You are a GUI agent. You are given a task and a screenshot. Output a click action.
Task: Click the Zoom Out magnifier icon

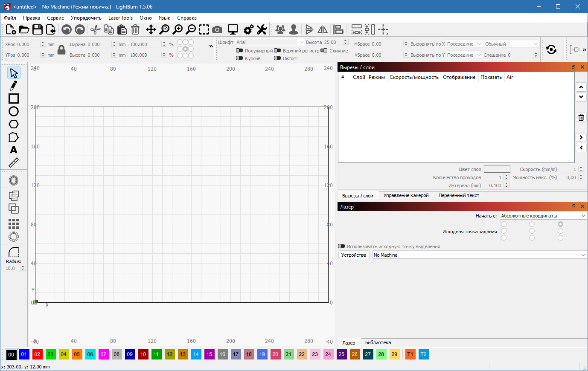(x=191, y=29)
